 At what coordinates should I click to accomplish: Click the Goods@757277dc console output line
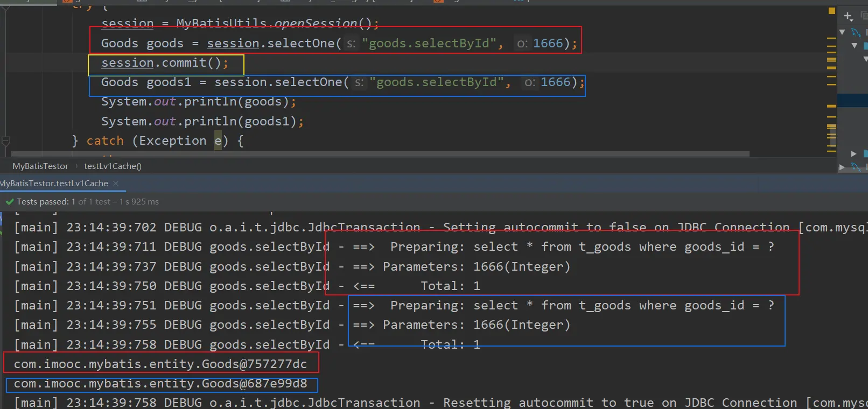coord(160,364)
